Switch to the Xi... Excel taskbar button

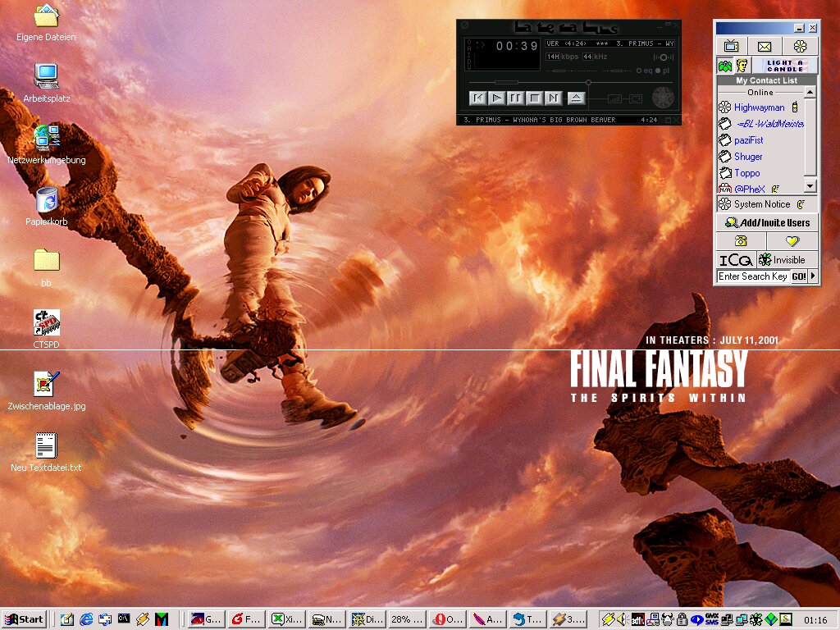(x=287, y=619)
